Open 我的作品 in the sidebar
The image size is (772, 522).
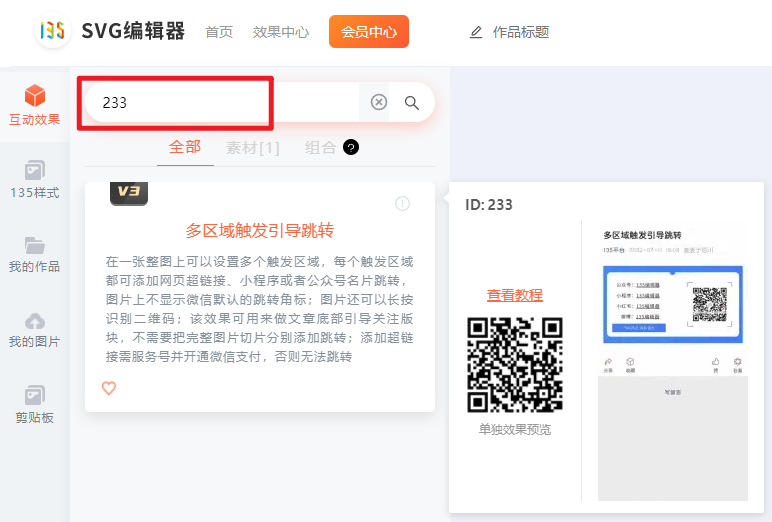coord(34,255)
